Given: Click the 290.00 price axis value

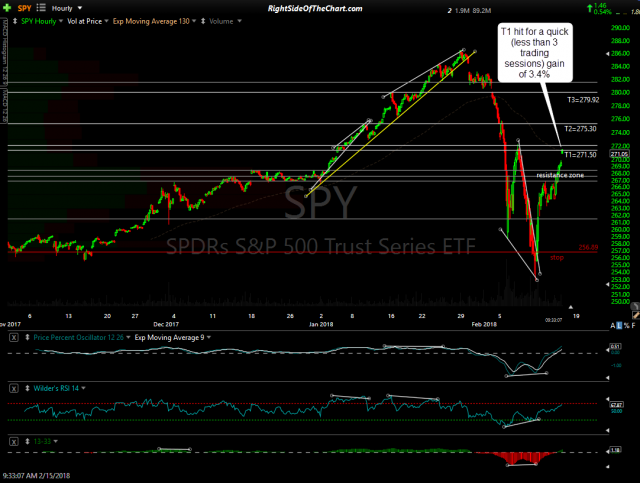Looking at the screenshot, I should [x=620, y=28].
